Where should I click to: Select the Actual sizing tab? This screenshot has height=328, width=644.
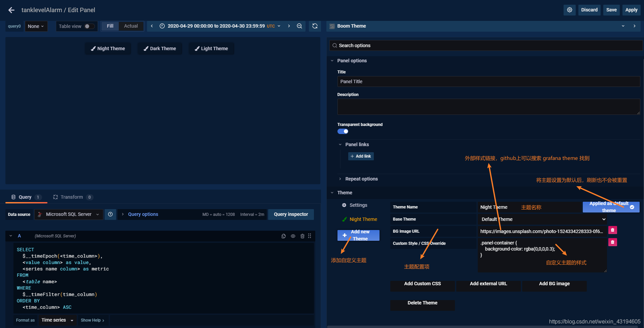pos(131,26)
